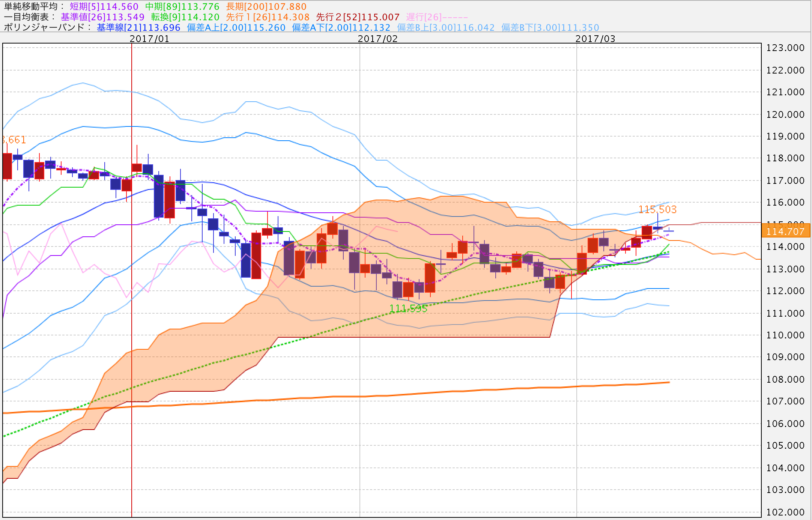The height and width of the screenshot is (520, 812).
Task: Click the 115.503 high price annotation
Action: tap(657, 209)
